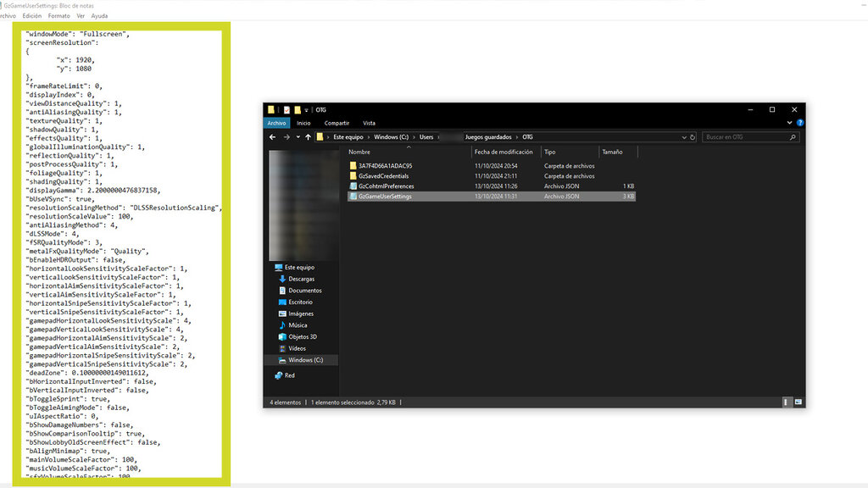Open the Explorer help question mark icon
The height and width of the screenshot is (488, 868).
coord(798,123)
